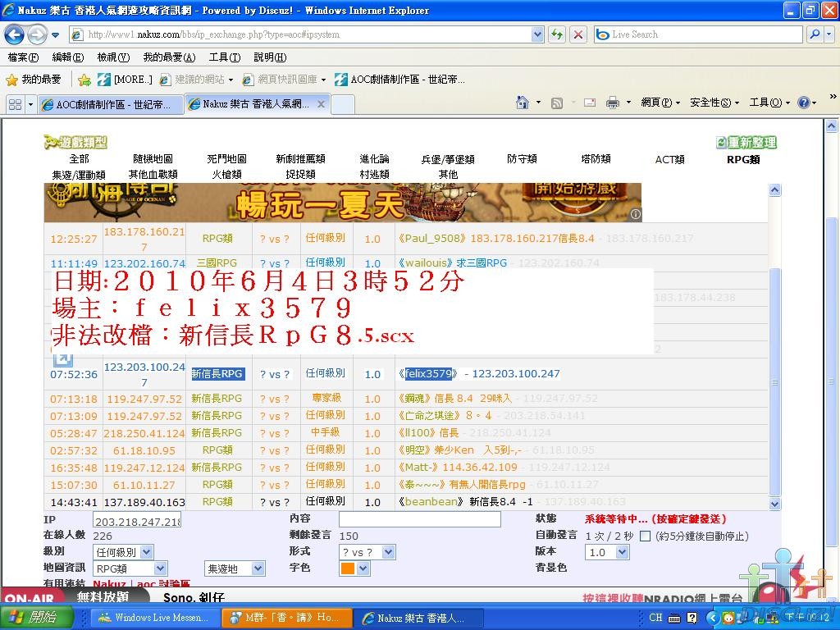This screenshot has width=840, height=630.
Task: Toggle the auto-post 5-minute stop checkbox
Action: 646,536
